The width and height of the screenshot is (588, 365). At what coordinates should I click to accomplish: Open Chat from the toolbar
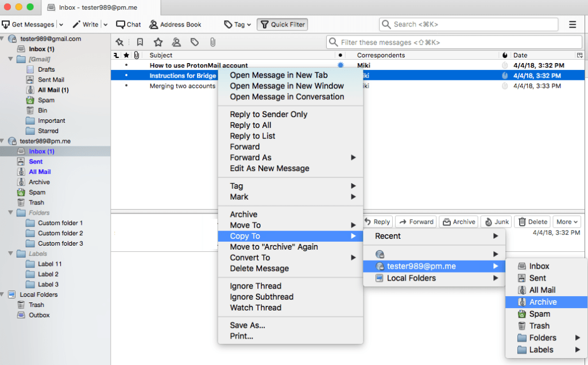click(x=128, y=25)
